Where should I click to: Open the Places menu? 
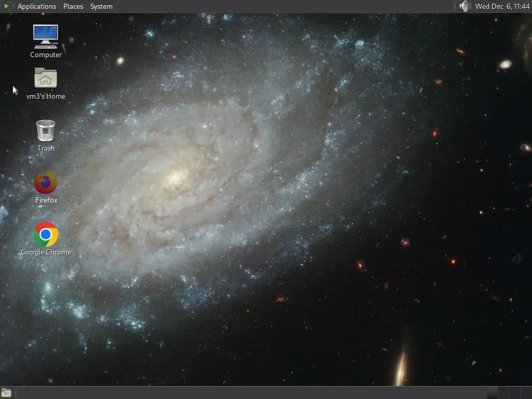coord(73,6)
